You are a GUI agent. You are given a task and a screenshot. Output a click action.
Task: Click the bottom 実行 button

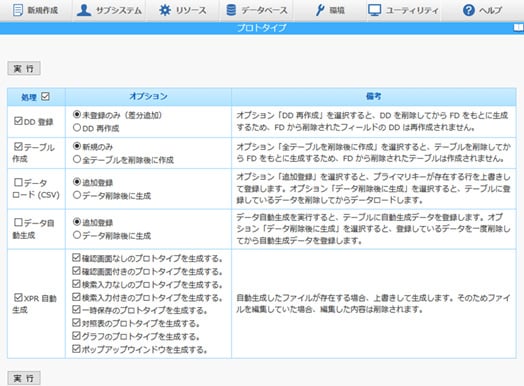(24, 378)
